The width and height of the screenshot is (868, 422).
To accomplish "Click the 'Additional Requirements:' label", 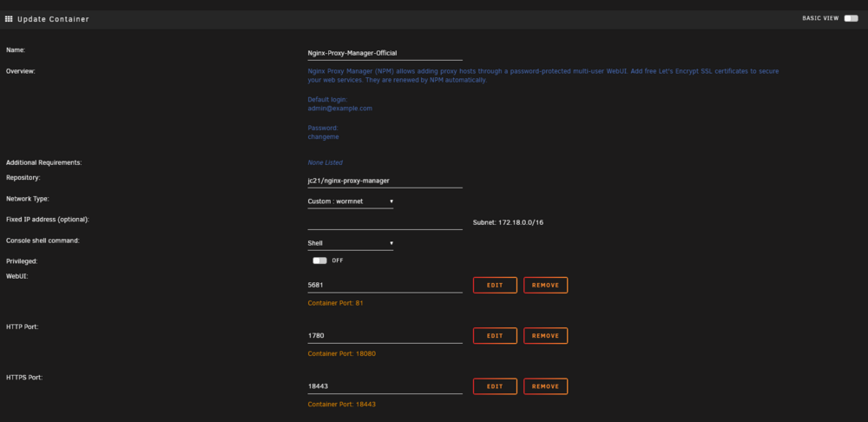I will (43, 163).
